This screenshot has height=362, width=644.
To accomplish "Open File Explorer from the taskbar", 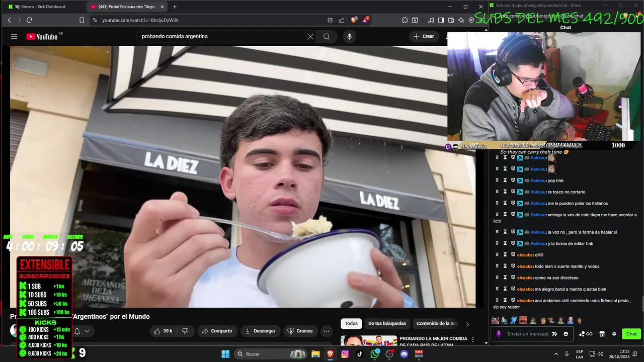I will point(315,354).
